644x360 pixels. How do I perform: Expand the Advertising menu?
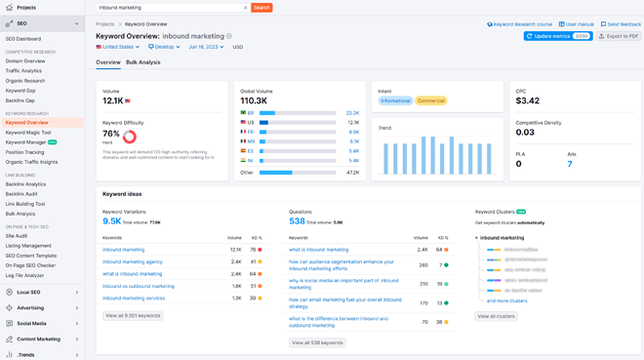(77, 308)
